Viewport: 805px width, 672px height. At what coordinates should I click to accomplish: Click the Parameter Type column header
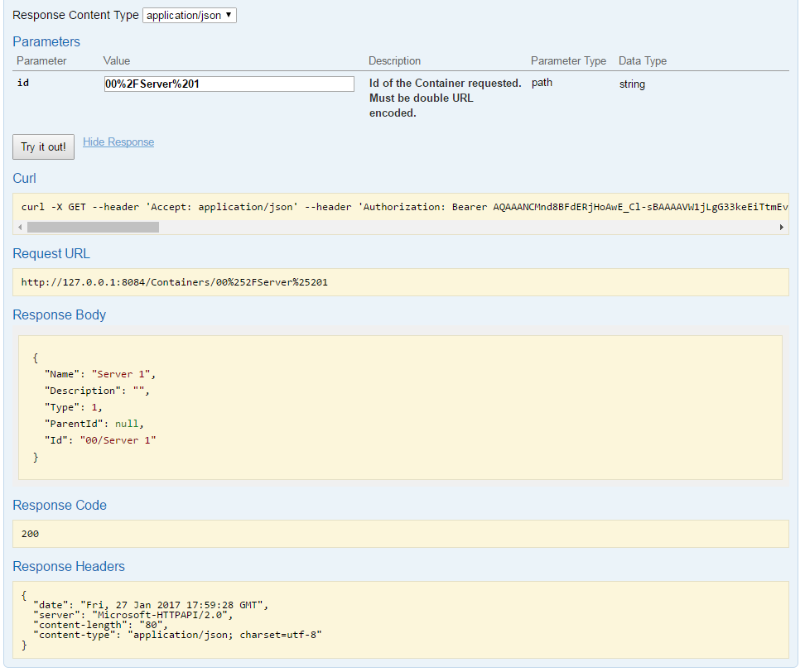click(568, 60)
